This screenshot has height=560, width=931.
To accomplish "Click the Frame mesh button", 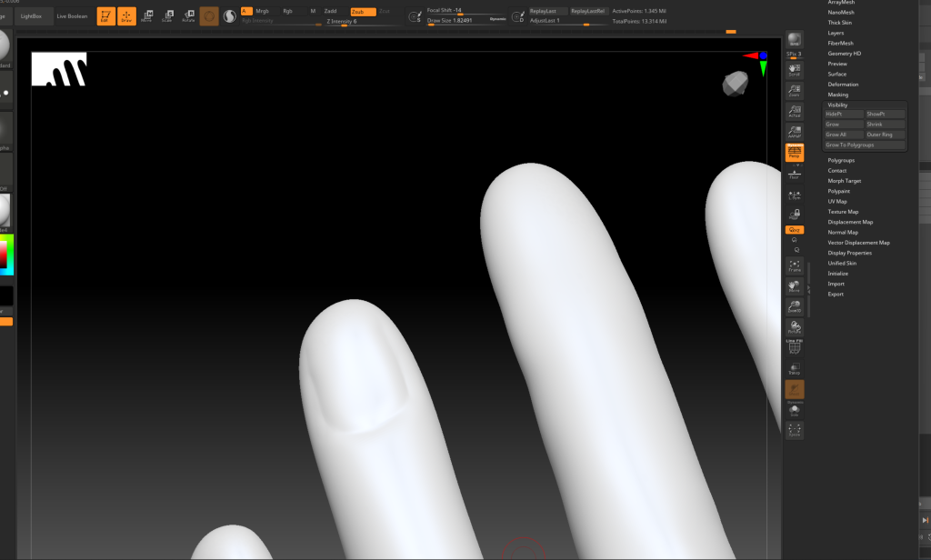I will click(x=795, y=265).
